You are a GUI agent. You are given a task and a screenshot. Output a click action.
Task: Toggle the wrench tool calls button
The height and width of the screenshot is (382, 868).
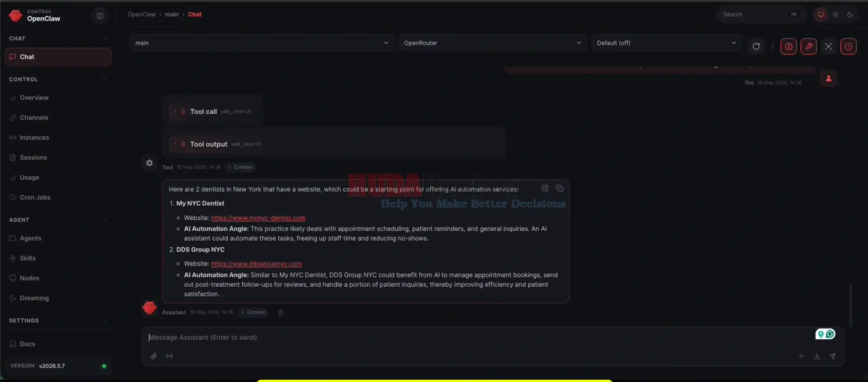[x=809, y=46]
